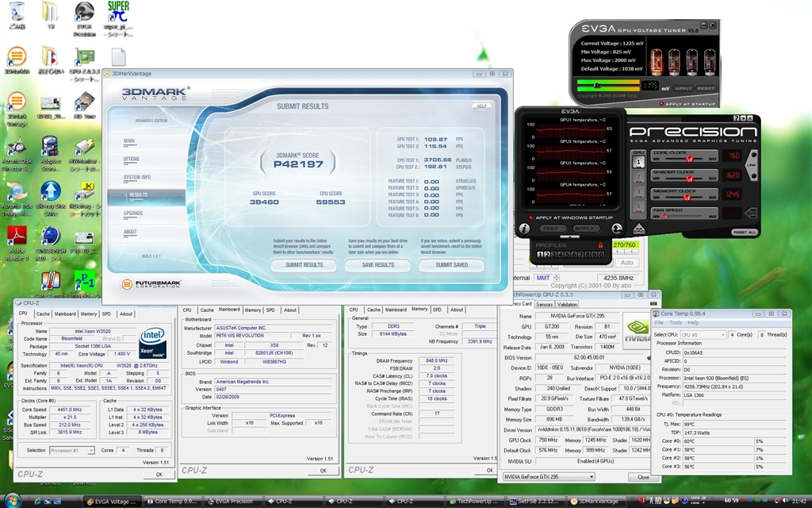Select profile slot 2 in Precision
The image size is (812, 508).
click(x=546, y=255)
